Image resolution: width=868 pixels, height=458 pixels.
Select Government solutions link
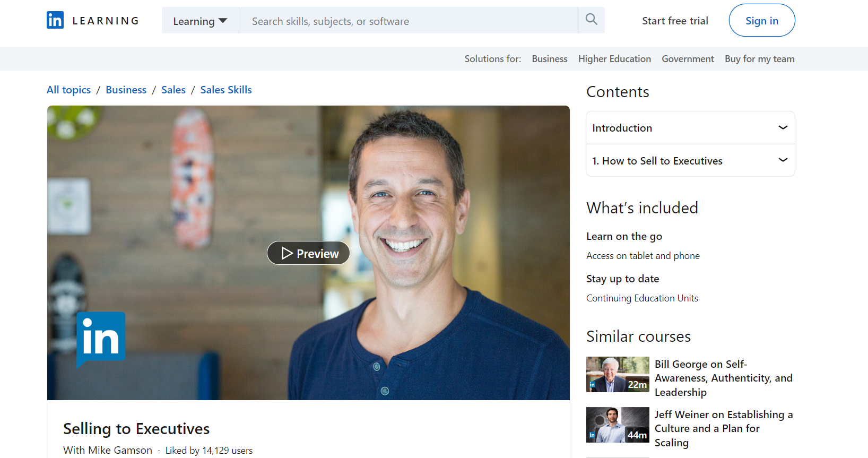[688, 59]
